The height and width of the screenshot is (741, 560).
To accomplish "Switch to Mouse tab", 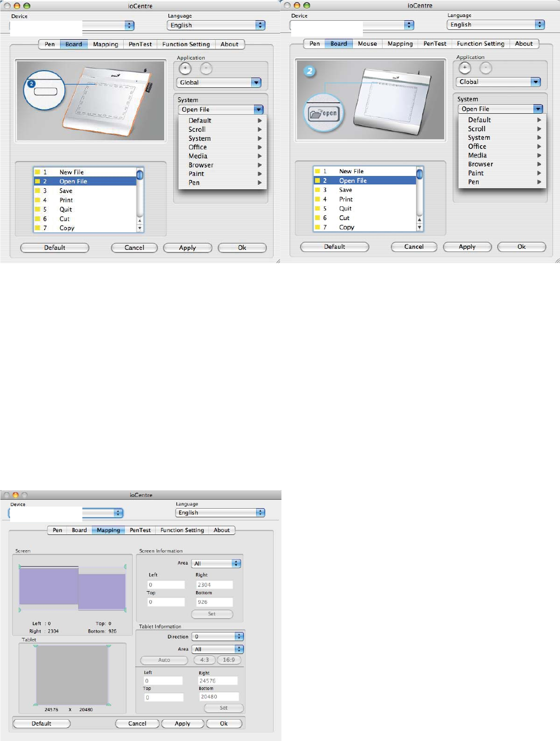I will pyautogui.click(x=367, y=44).
